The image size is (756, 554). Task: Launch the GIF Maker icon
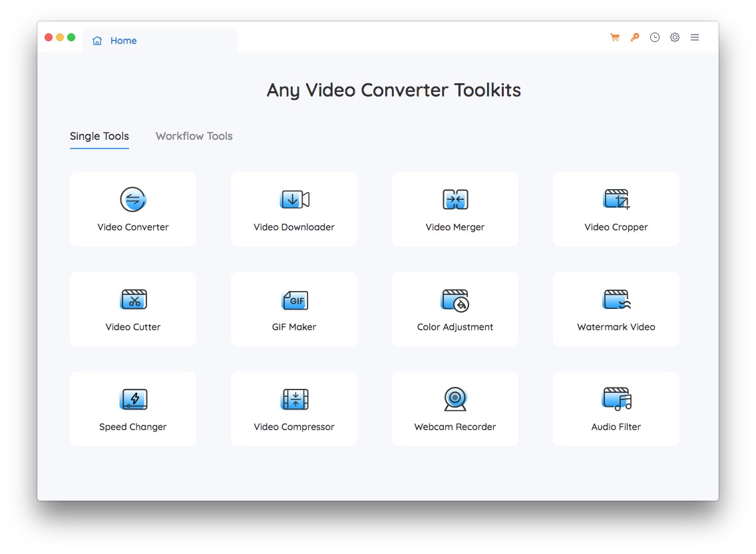tap(295, 300)
